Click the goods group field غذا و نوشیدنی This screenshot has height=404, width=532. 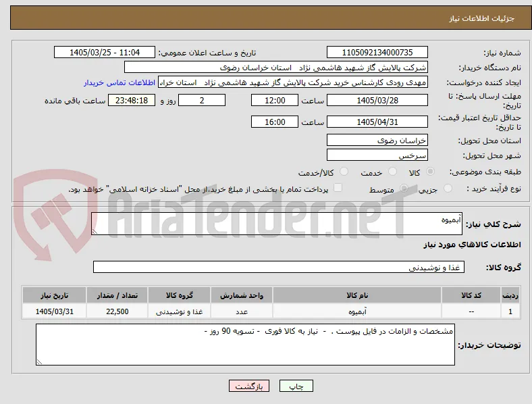coord(279,267)
